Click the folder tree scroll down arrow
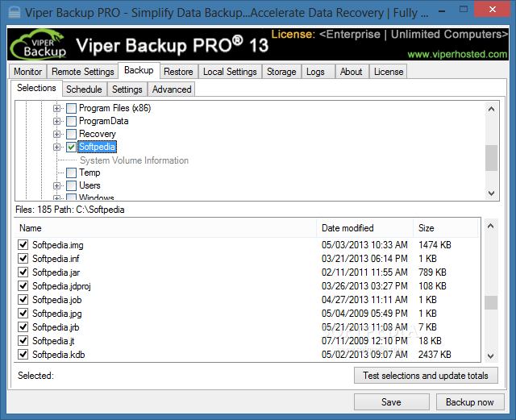 point(491,193)
